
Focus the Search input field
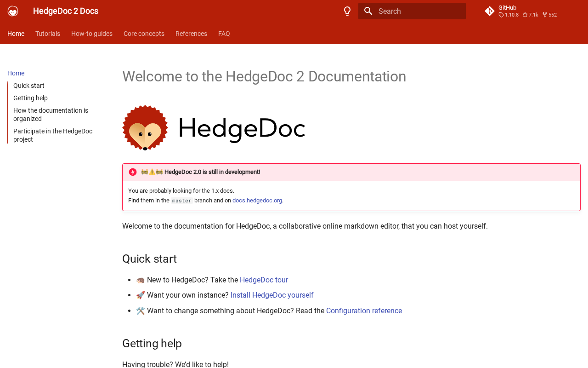[x=412, y=11]
